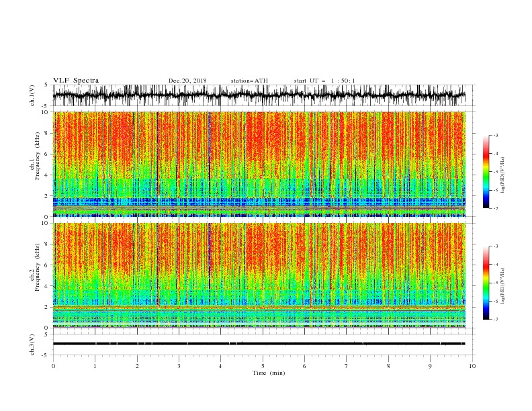Click the "8" kHz tick on ch.2 frequency axis
This screenshot has width=532, height=411.
pos(46,244)
